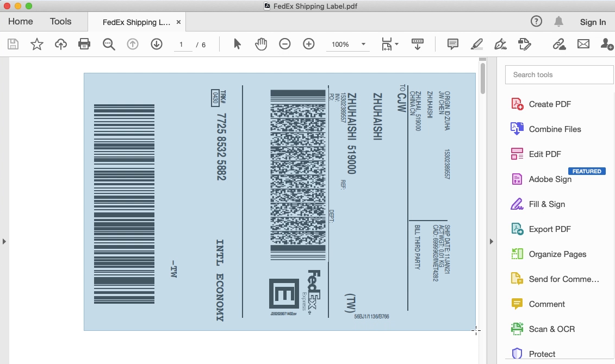Screen dimensions: 615x364
Task: Click the Save file icon
Action: 13,44
